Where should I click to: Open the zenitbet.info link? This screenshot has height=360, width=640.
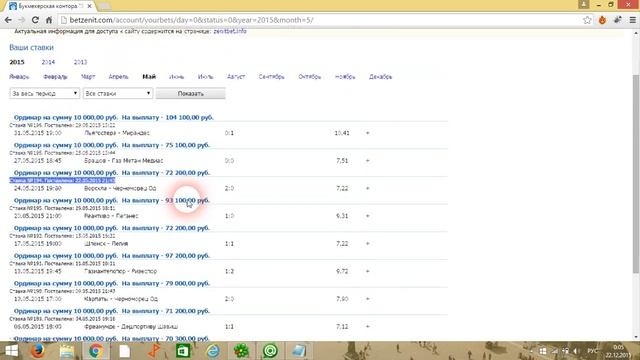(230, 31)
